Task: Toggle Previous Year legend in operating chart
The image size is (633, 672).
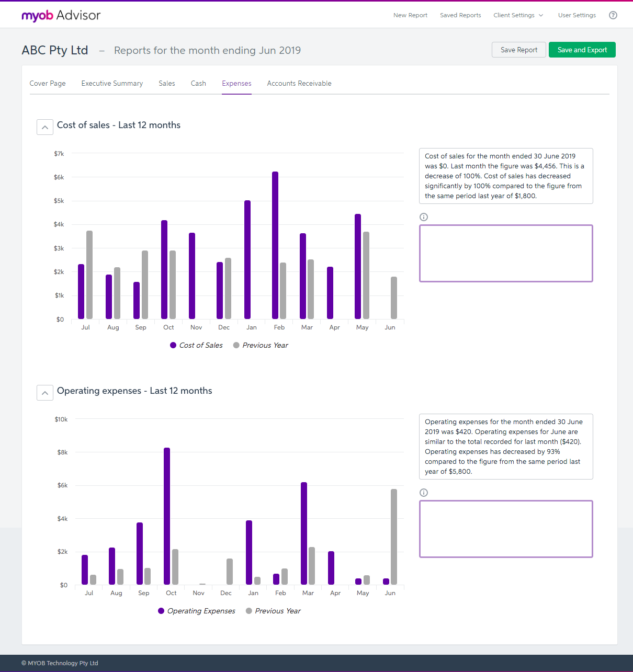Action: [x=273, y=611]
